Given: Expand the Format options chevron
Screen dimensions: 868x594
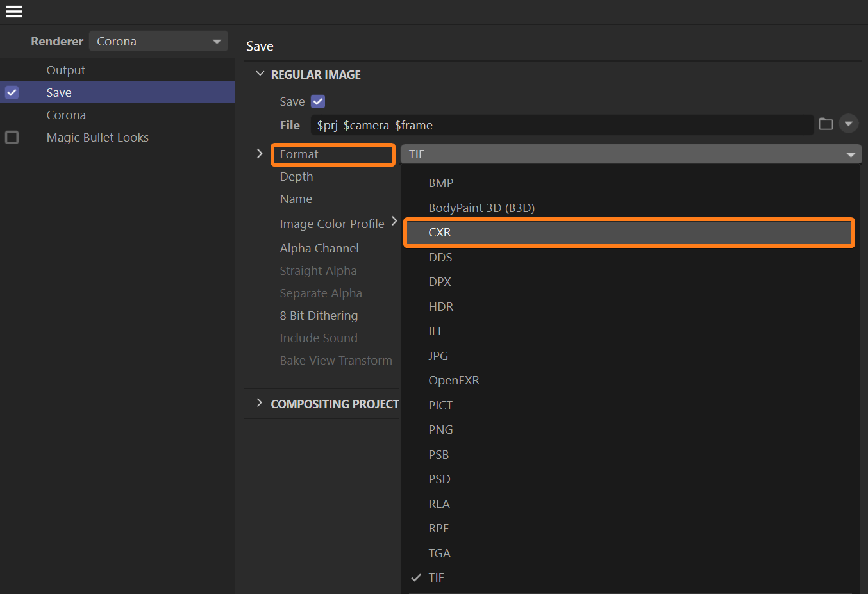Looking at the screenshot, I should coord(260,154).
